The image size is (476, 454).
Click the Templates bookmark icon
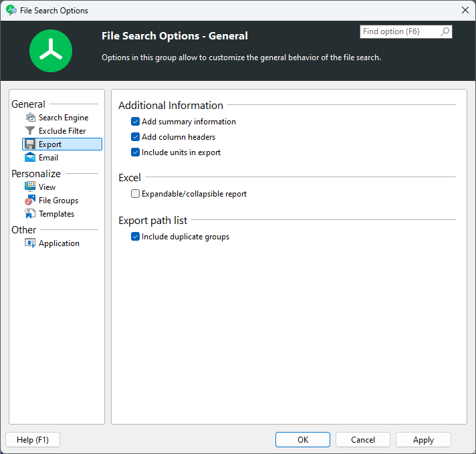tap(30, 213)
